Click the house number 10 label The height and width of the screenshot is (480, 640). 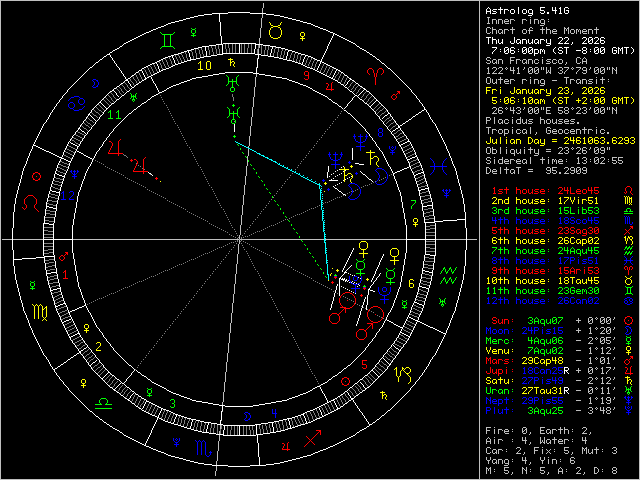(x=204, y=66)
